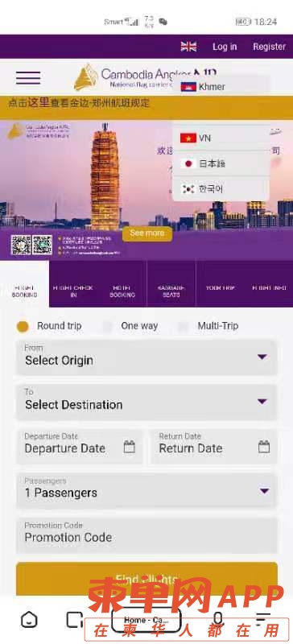
Task: Select the One way option
Action: [130, 326]
